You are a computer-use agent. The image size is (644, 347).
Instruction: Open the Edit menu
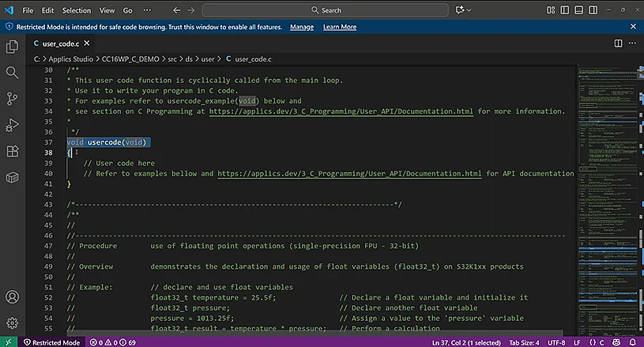[x=47, y=10]
